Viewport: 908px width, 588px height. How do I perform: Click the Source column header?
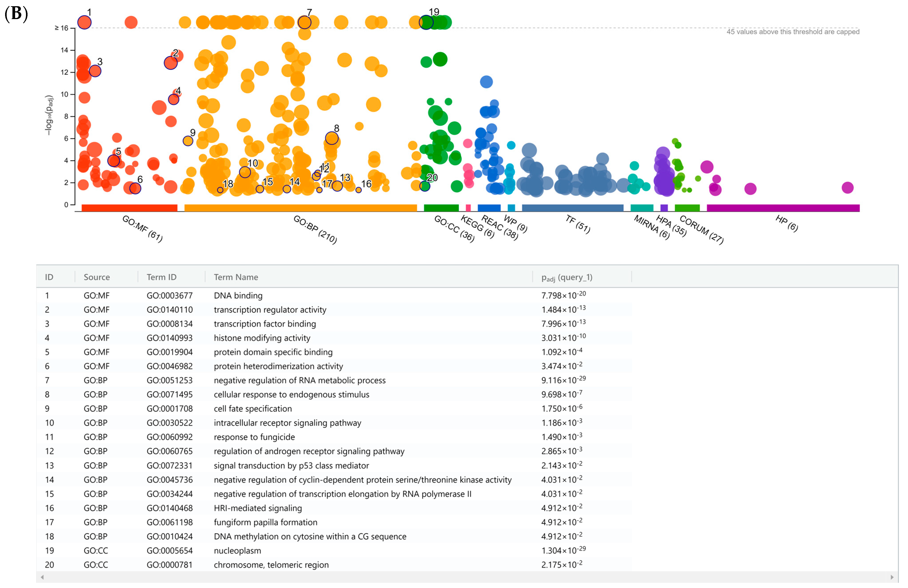[97, 277]
